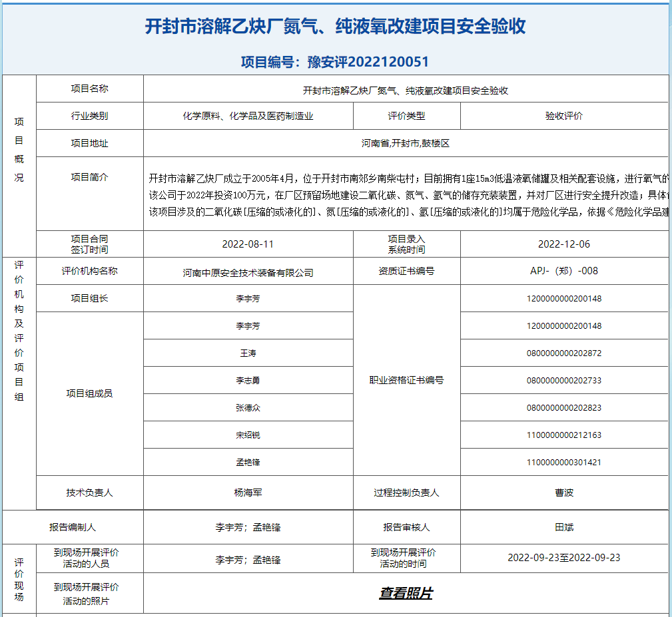Click the 评价机构名称 label
The height and width of the screenshot is (617, 672).
(x=89, y=271)
